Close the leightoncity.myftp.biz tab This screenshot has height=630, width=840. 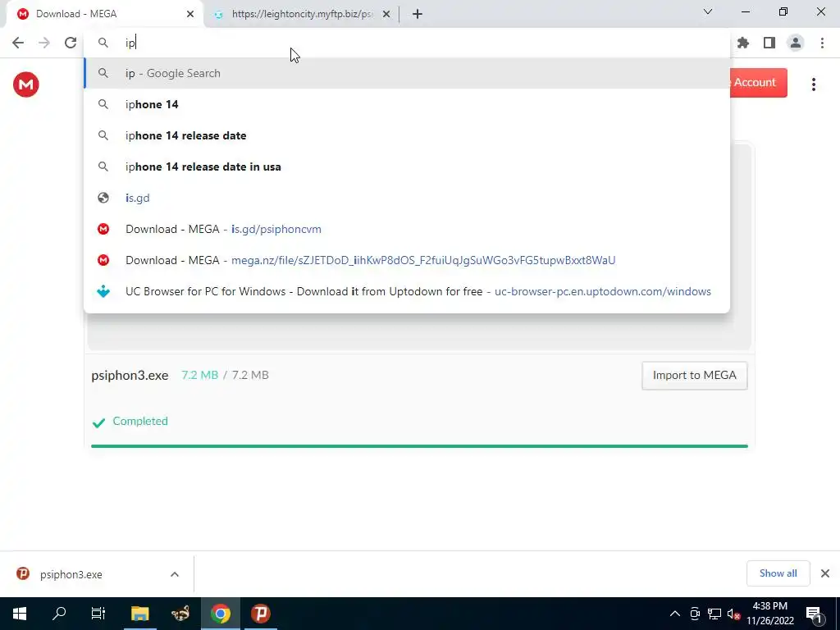[386, 14]
